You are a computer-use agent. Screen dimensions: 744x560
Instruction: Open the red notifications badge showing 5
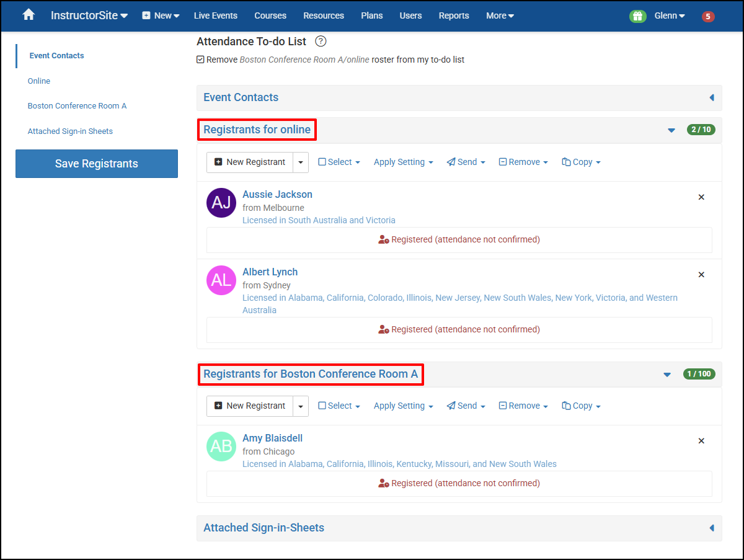point(708,17)
